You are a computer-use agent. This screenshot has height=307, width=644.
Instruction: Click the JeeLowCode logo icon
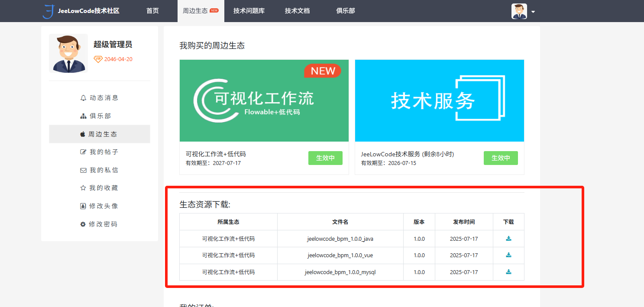coord(48,11)
